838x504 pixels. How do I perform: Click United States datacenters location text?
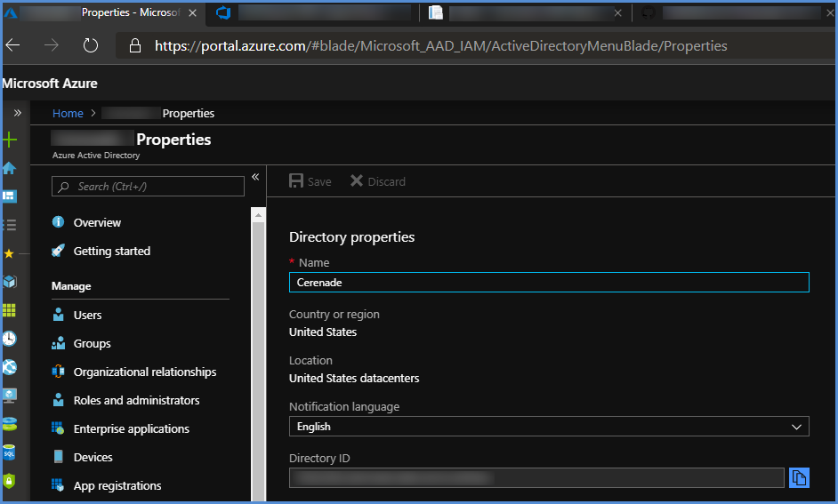tap(354, 379)
